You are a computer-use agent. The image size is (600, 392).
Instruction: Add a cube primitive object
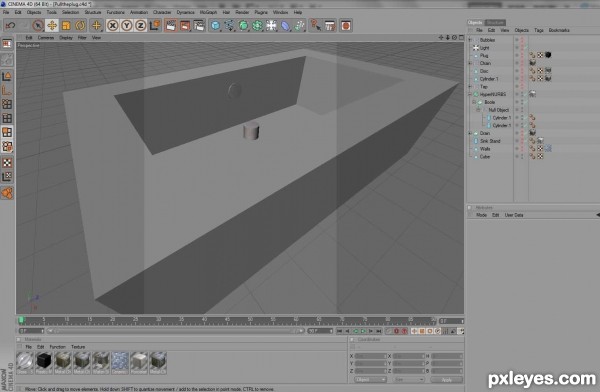(x=215, y=26)
